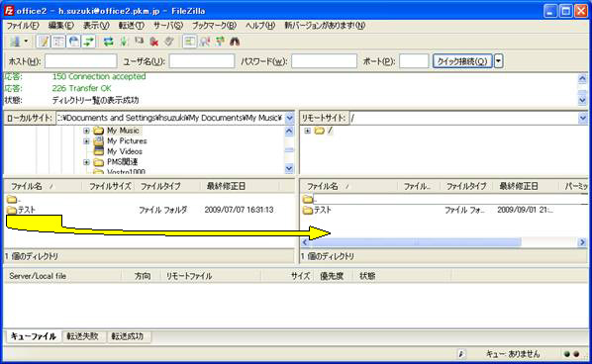
Task: Select the remote root / folder
Action: (x=330, y=131)
